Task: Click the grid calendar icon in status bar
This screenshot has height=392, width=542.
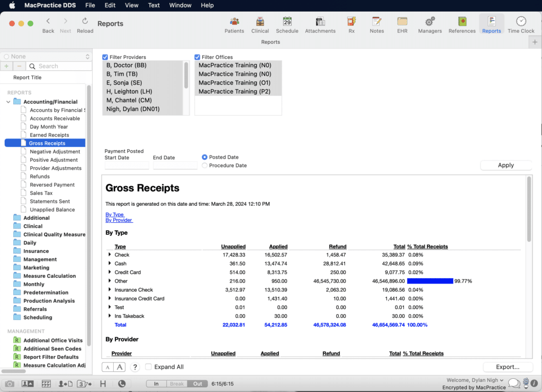Action: pyautogui.click(x=46, y=384)
